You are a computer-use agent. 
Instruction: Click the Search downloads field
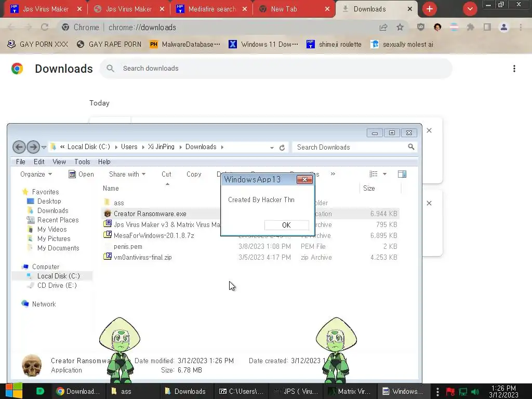[x=276, y=68]
